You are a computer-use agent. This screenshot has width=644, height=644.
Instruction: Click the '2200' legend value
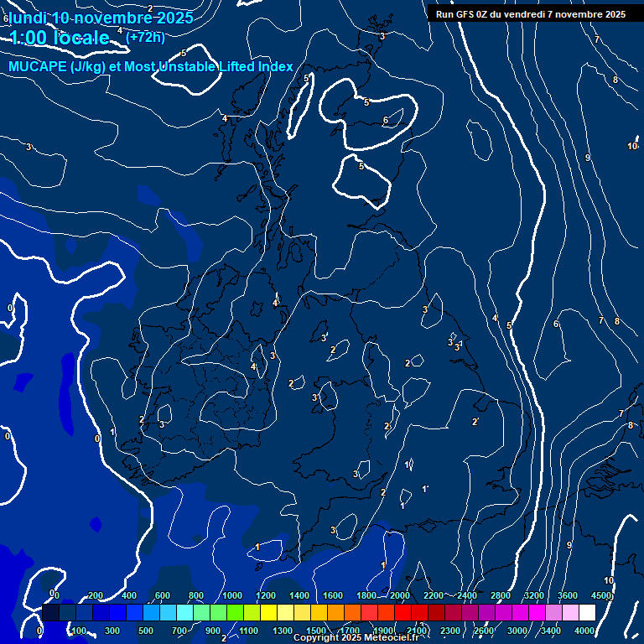click(434, 595)
